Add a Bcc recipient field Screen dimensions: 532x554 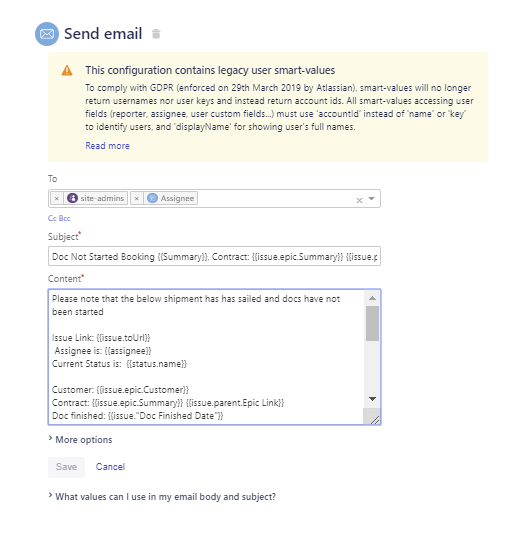point(64,218)
